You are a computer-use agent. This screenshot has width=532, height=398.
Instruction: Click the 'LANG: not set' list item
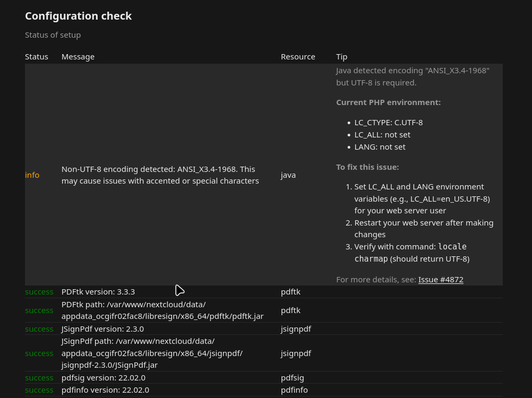point(380,147)
